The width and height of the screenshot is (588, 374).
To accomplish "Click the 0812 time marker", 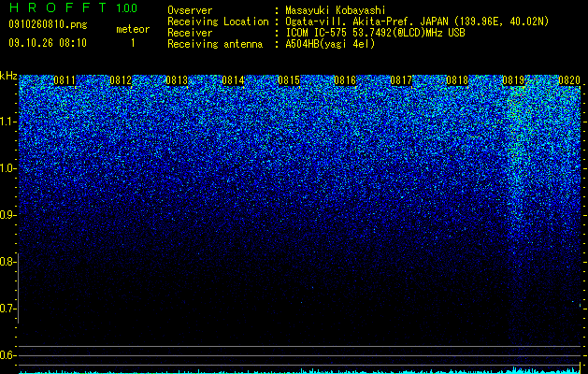I will point(121,80).
